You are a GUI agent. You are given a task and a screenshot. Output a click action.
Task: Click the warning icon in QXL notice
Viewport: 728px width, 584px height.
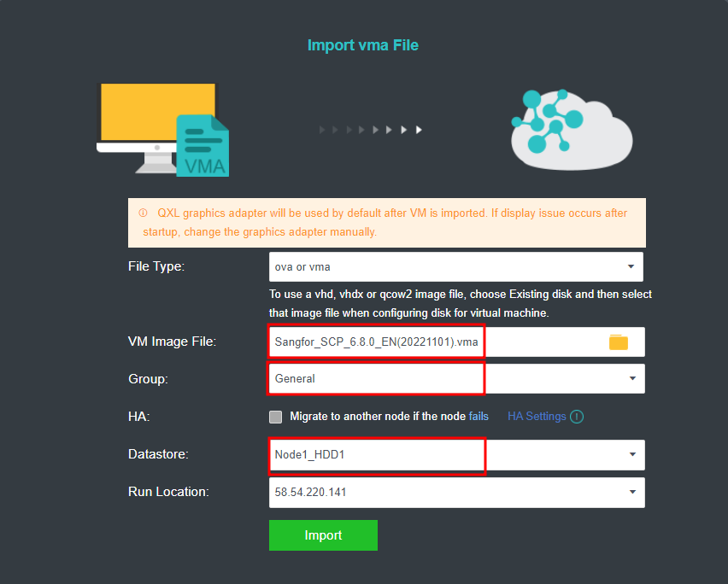143,213
